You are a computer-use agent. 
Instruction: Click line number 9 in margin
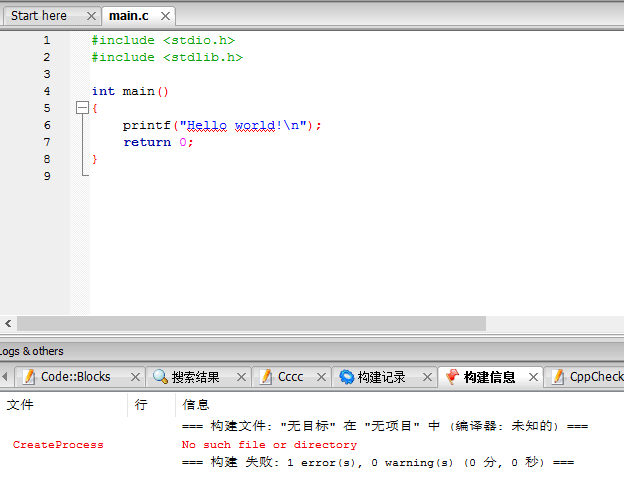47,176
